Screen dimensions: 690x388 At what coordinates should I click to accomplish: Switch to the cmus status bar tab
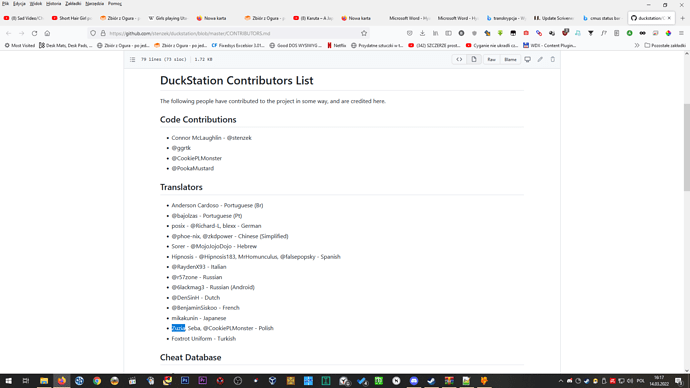click(x=602, y=18)
